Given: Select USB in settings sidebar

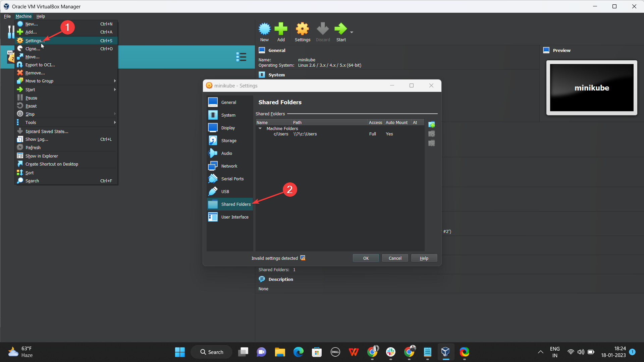Looking at the screenshot, I should pos(230,191).
